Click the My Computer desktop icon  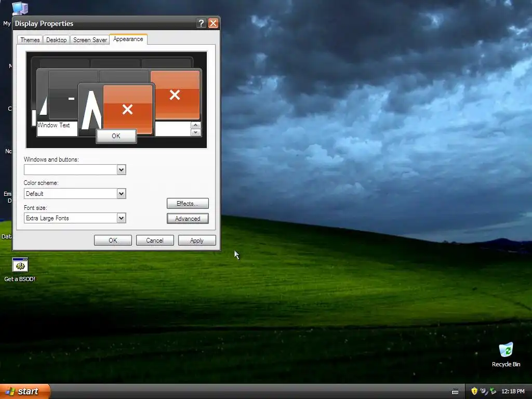tap(20, 8)
